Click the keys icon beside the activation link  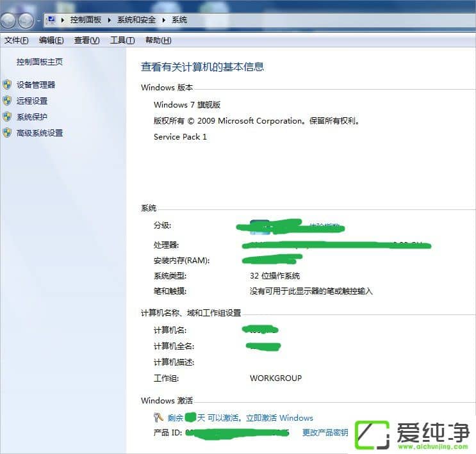pyautogui.click(x=159, y=418)
